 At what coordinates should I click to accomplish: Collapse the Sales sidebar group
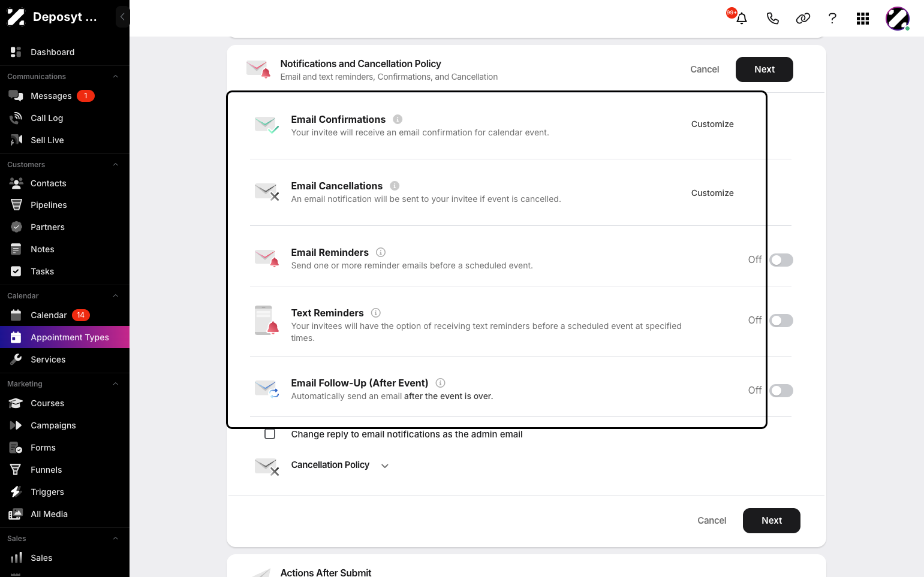116,539
